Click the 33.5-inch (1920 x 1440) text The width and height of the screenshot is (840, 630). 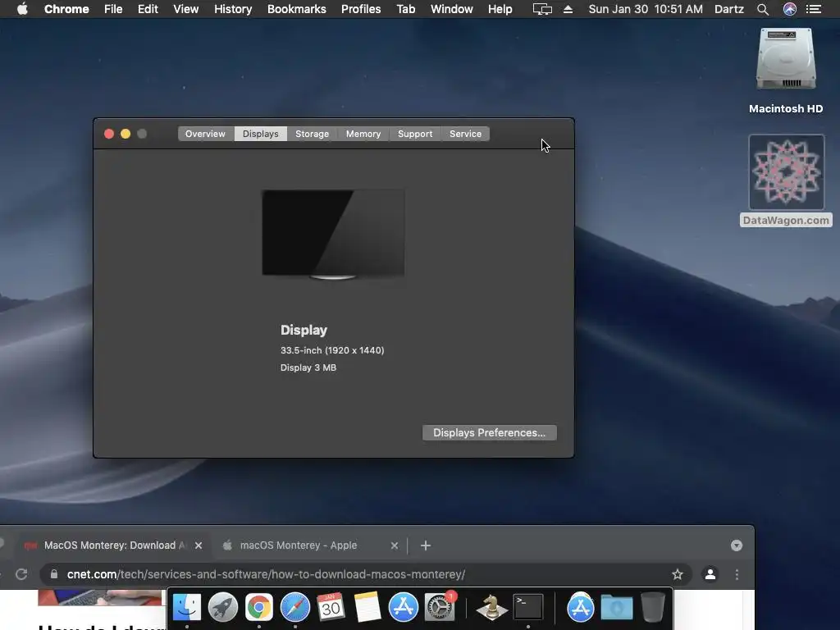(x=332, y=350)
